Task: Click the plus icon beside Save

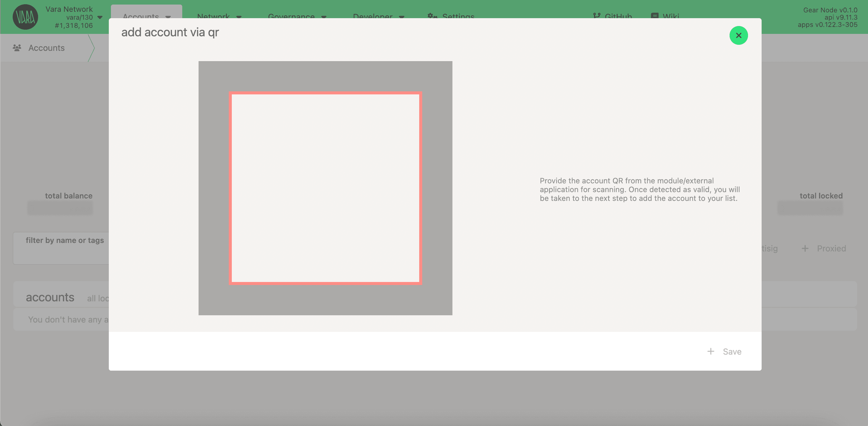Action: pos(711,352)
